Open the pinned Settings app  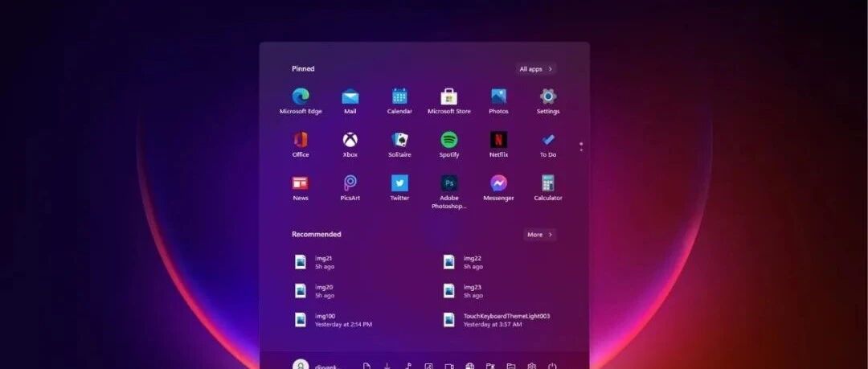548,100
